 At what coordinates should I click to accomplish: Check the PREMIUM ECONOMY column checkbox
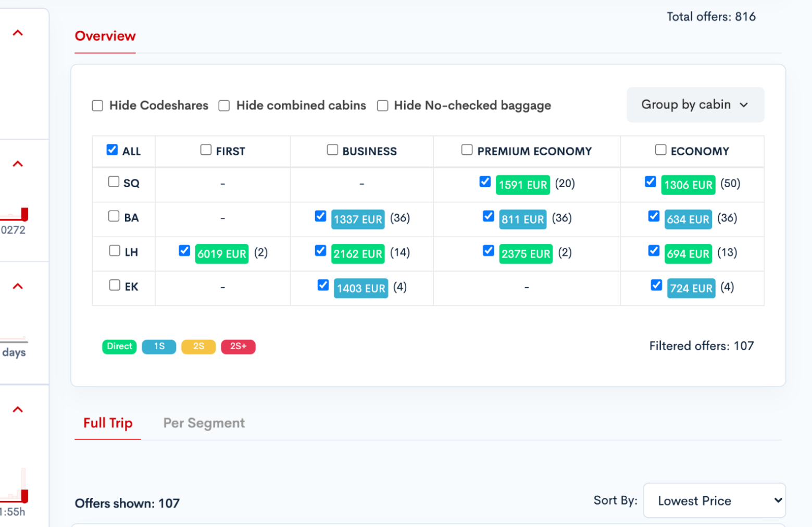[467, 150]
